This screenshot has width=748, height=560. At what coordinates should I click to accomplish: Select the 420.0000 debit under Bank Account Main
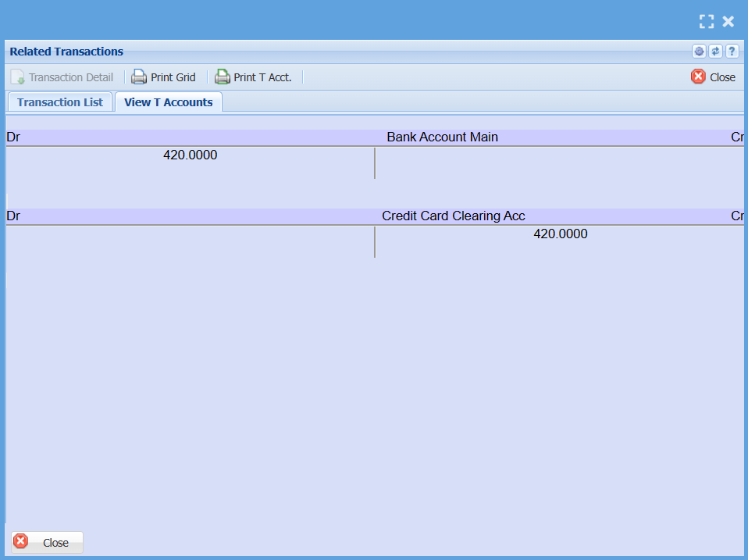pos(190,155)
